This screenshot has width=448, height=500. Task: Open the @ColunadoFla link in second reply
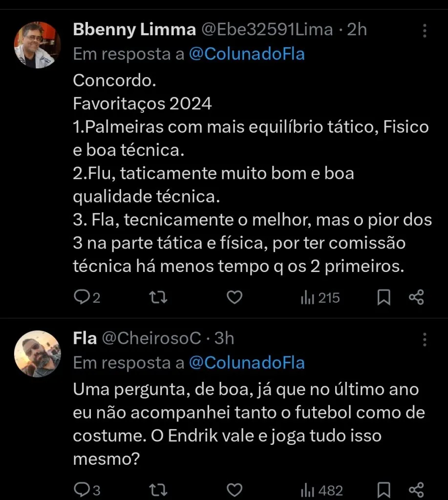click(x=247, y=363)
